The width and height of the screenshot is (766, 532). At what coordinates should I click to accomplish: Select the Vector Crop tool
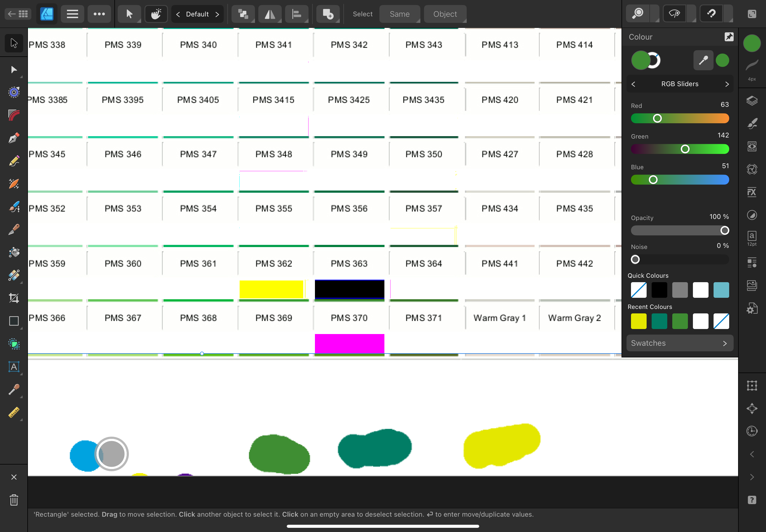click(x=14, y=298)
